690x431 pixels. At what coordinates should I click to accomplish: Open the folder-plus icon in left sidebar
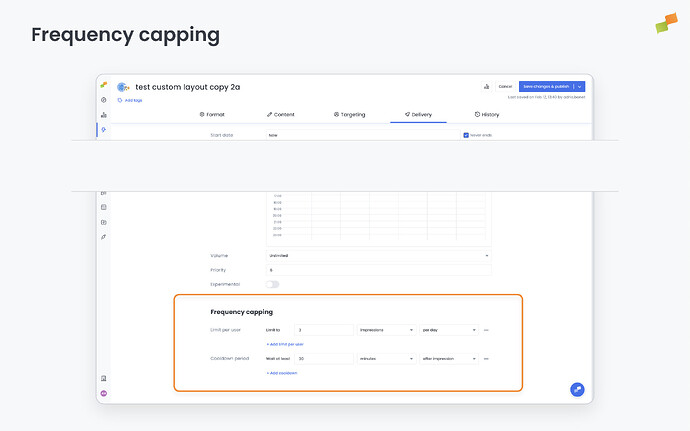pyautogui.click(x=103, y=222)
